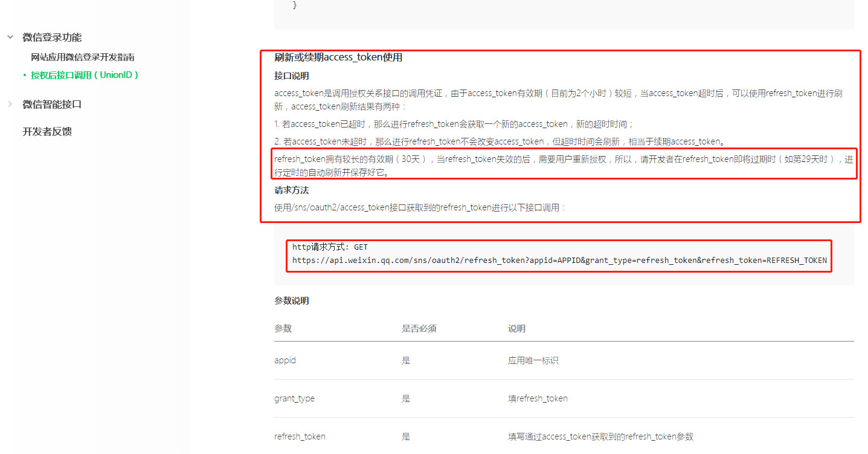Image resolution: width=868 pixels, height=454 pixels.
Task: Click the sentence about refresh_token 30天 validity
Action: click(x=564, y=166)
